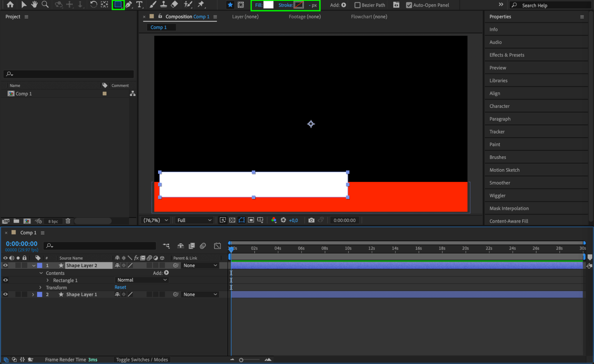Enable the Bezier Path checkbox
The height and width of the screenshot is (364, 594).
[357, 5]
